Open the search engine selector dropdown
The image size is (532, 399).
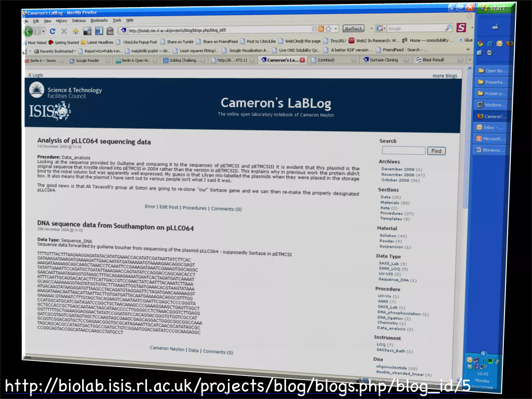(x=385, y=28)
